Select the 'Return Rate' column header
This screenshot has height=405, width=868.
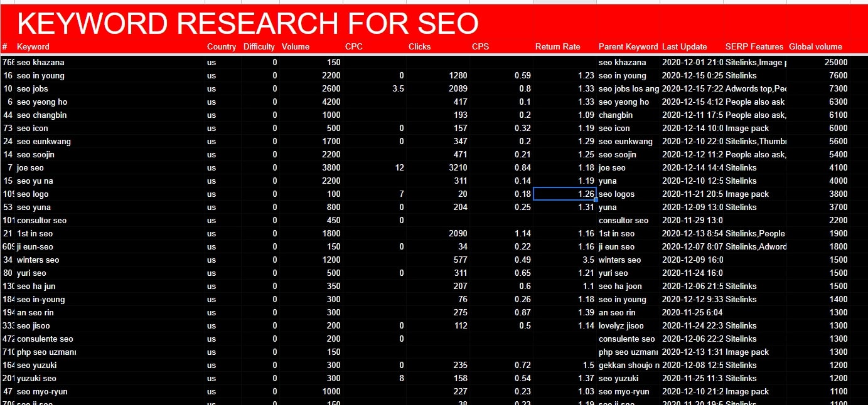(558, 46)
